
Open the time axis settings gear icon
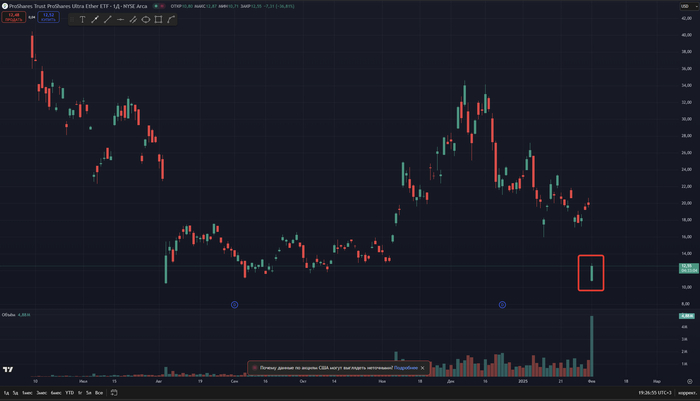click(690, 381)
